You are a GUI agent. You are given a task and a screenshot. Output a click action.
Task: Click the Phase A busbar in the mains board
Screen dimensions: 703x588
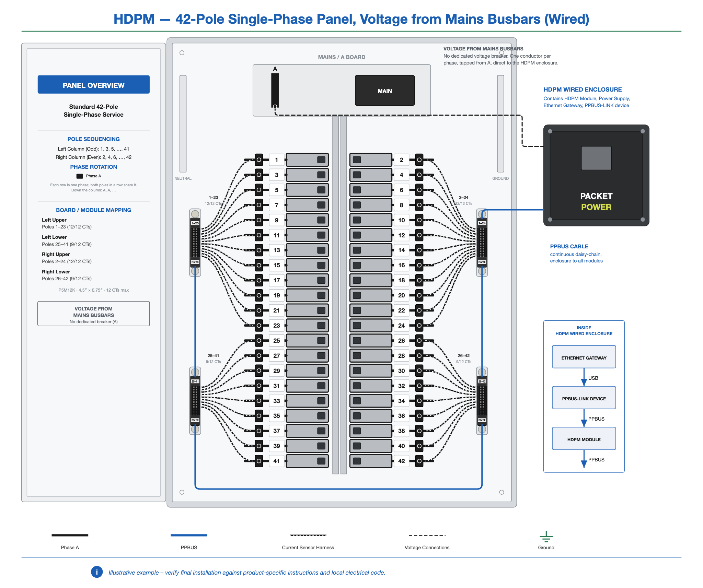275,90
